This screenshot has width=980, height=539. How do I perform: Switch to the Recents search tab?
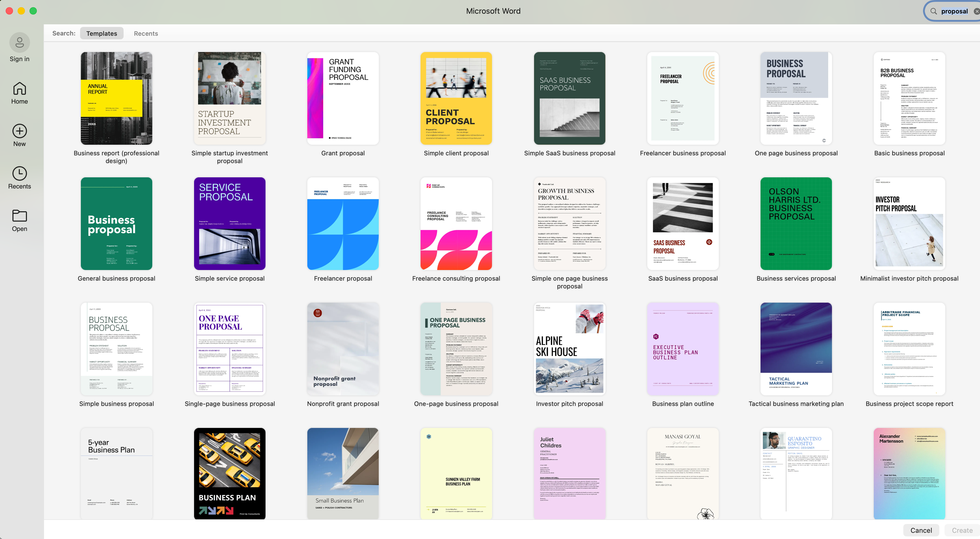(x=146, y=33)
